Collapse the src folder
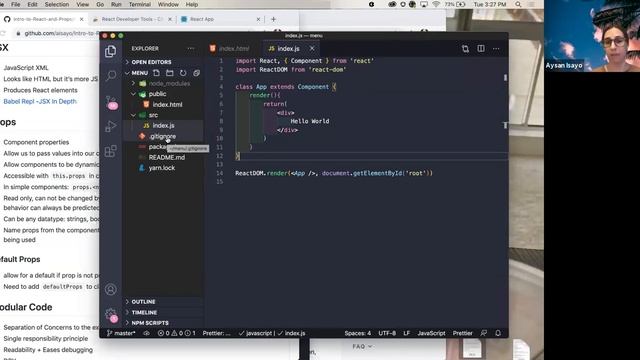 pos(153,115)
